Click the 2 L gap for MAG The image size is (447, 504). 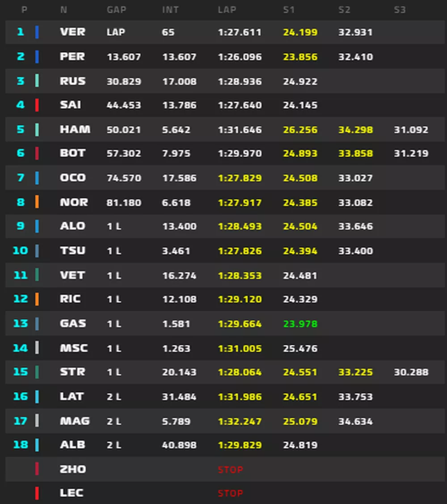tap(114, 421)
